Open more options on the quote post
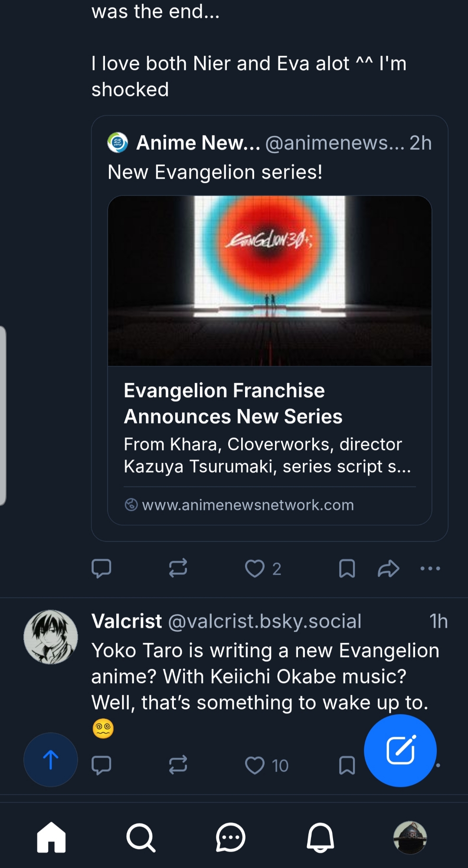 [430, 569]
